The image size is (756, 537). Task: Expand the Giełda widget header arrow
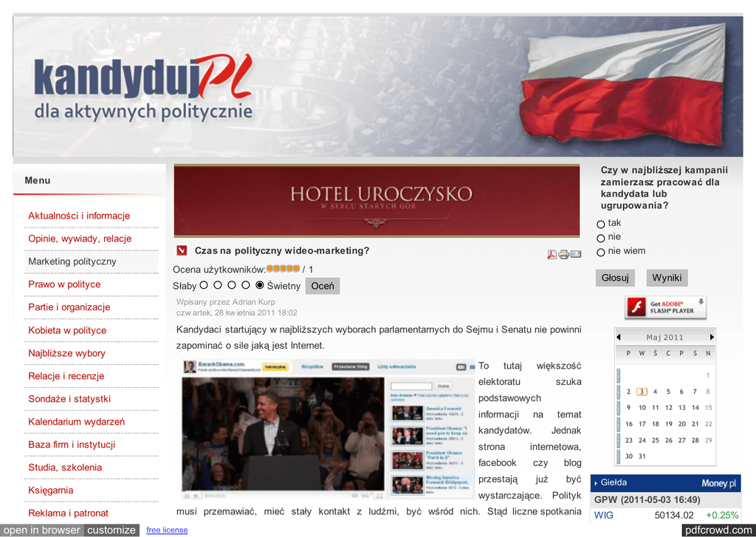coord(596,483)
